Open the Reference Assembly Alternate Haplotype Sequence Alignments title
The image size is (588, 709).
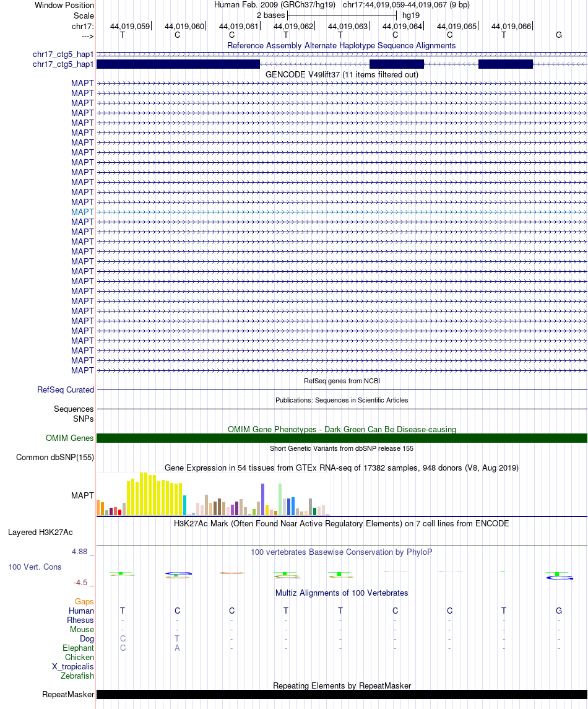(x=341, y=46)
